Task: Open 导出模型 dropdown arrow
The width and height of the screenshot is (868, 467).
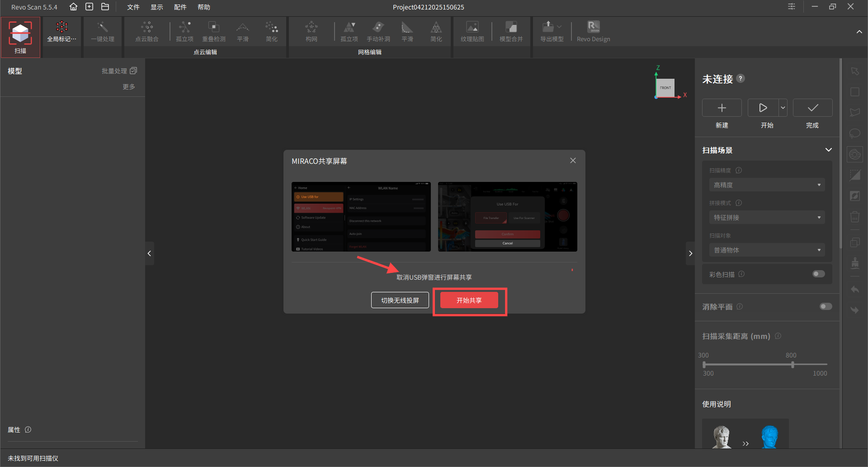Action: (560, 27)
